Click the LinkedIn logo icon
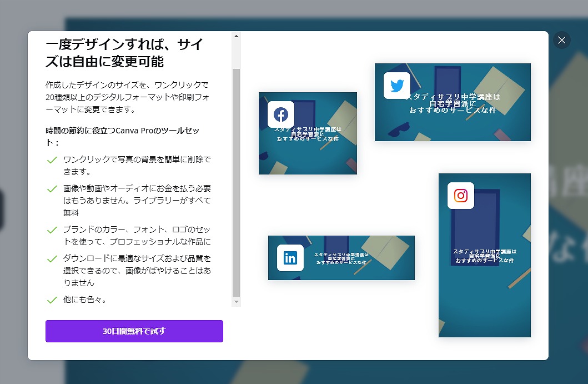 [290, 258]
